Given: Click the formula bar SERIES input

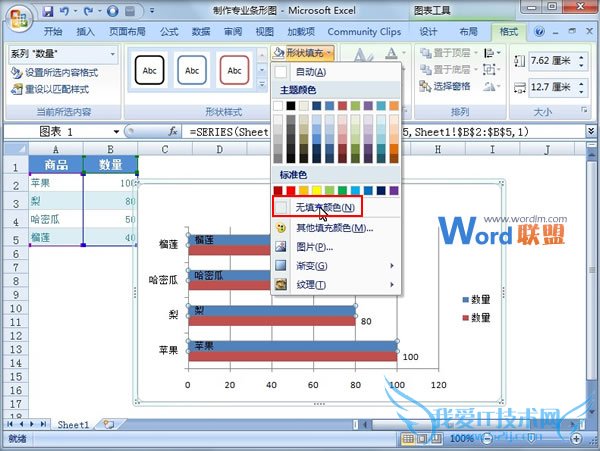Looking at the screenshot, I should coord(383,132).
